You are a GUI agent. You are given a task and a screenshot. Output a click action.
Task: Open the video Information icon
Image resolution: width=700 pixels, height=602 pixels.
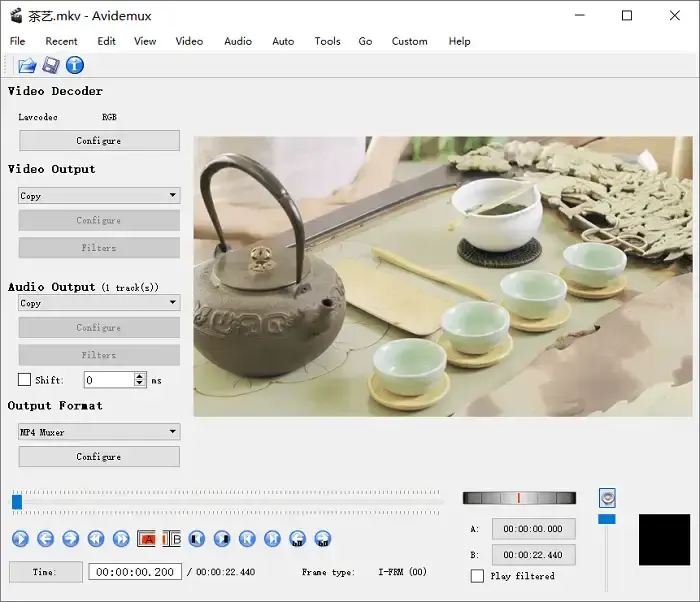coord(75,66)
